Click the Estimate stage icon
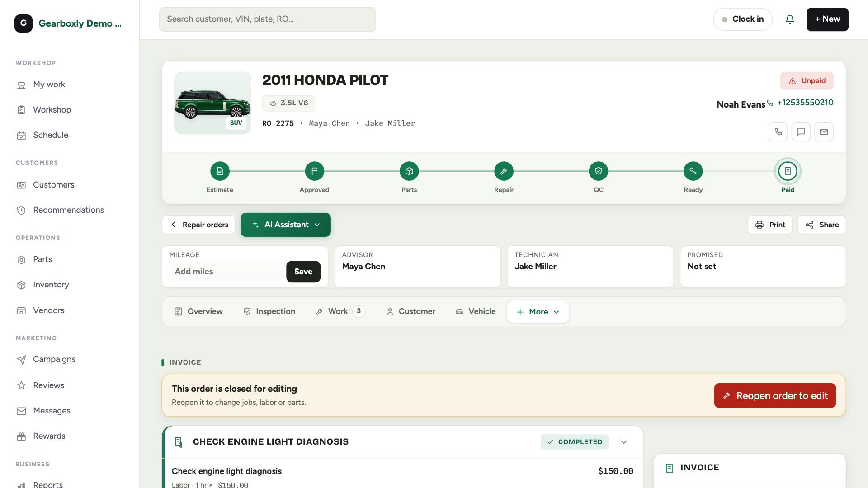 tap(220, 171)
